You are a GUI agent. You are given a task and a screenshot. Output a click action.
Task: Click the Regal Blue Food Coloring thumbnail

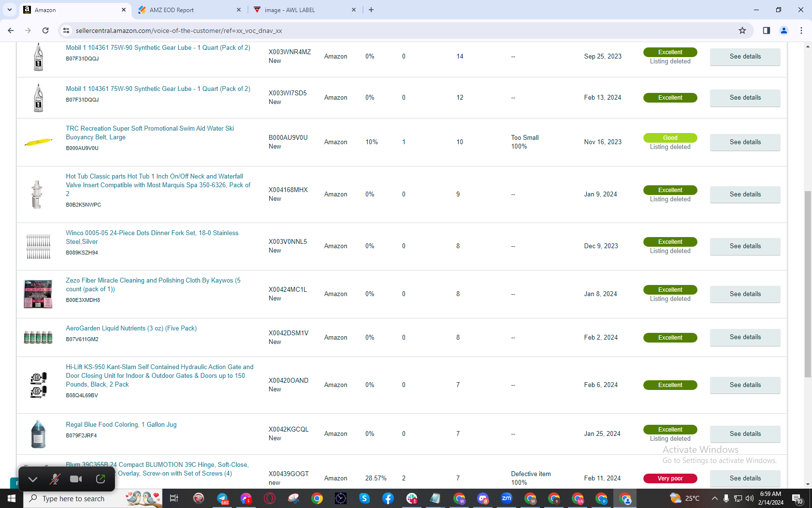coord(38,433)
